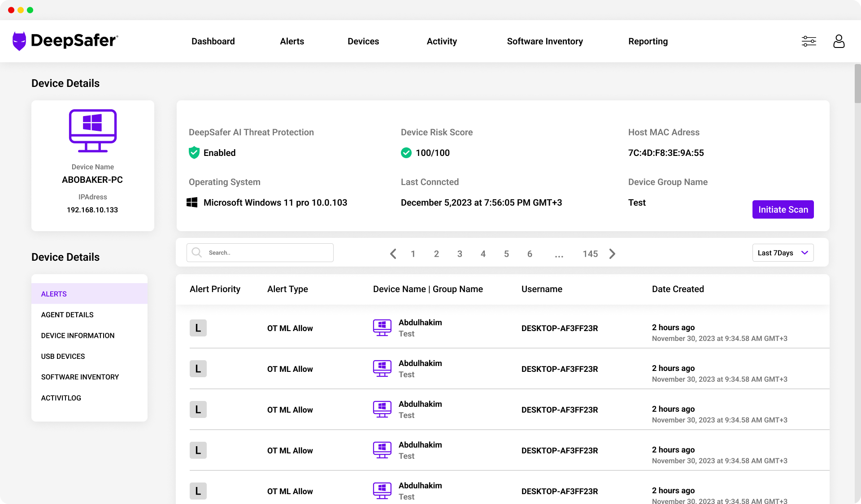The height and width of the screenshot is (504, 861).
Task: Select the USB DEVICES sidebar tab
Action: click(x=63, y=356)
